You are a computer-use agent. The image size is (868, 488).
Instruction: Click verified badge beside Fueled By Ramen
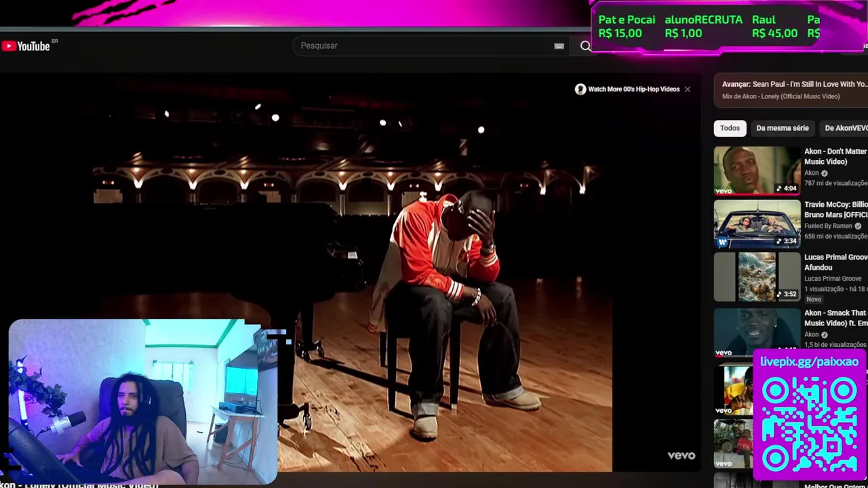[858, 226]
